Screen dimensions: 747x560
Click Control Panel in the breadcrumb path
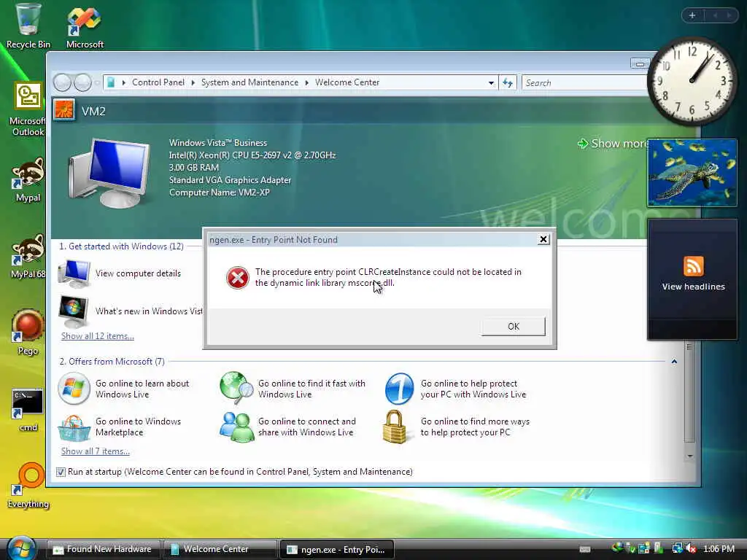click(x=158, y=82)
